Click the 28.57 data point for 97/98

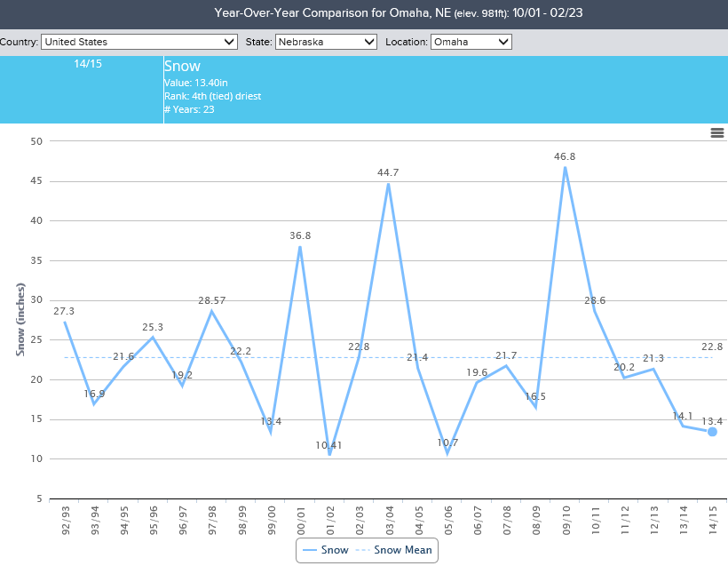212,311
